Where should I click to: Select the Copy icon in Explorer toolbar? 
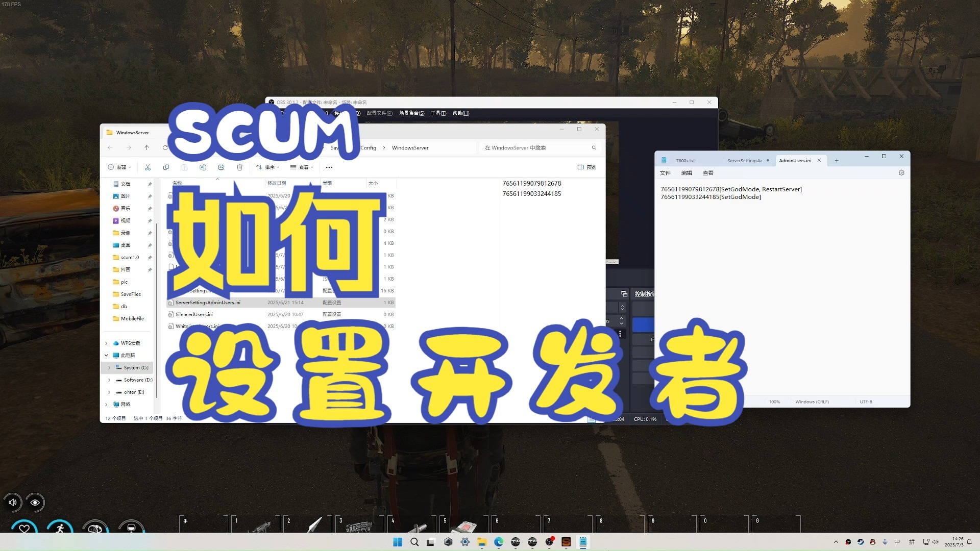[x=166, y=167]
